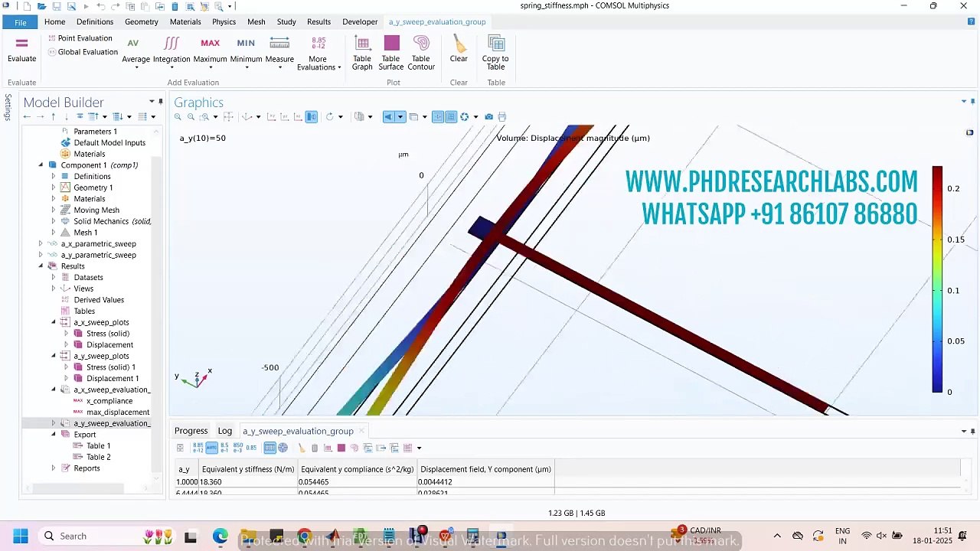
Task: Open Google Chrome from the taskbar
Action: 305,536
